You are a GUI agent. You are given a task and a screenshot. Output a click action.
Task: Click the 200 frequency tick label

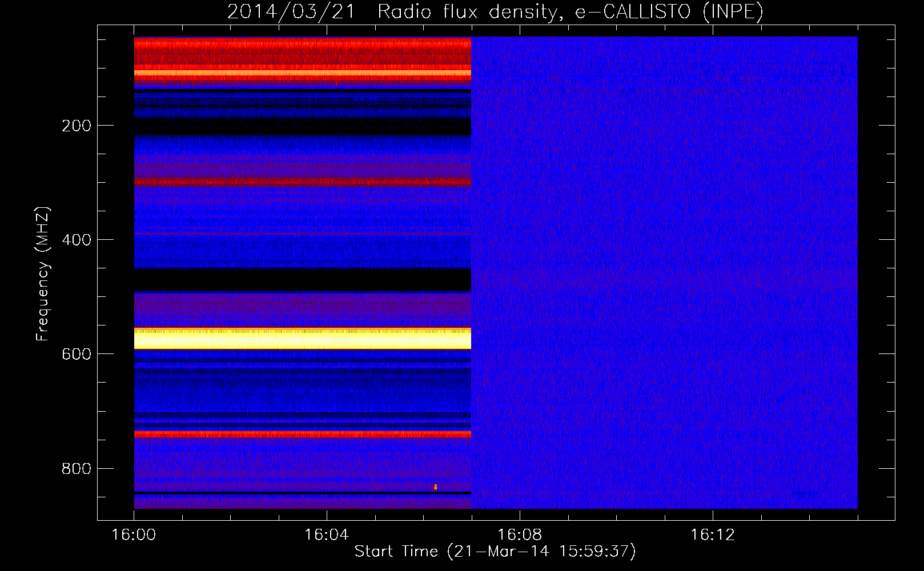coord(77,126)
